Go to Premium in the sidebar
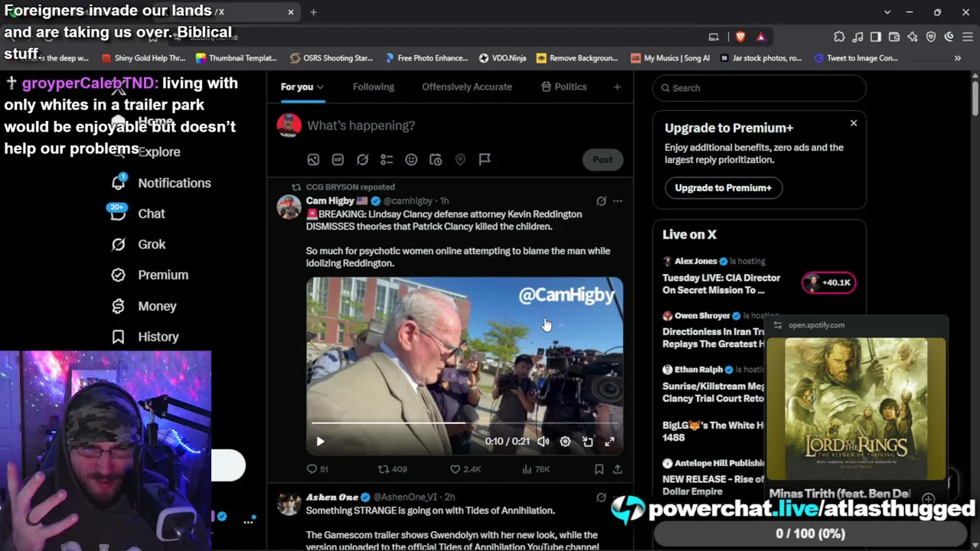The width and height of the screenshot is (980, 551). pyautogui.click(x=149, y=275)
